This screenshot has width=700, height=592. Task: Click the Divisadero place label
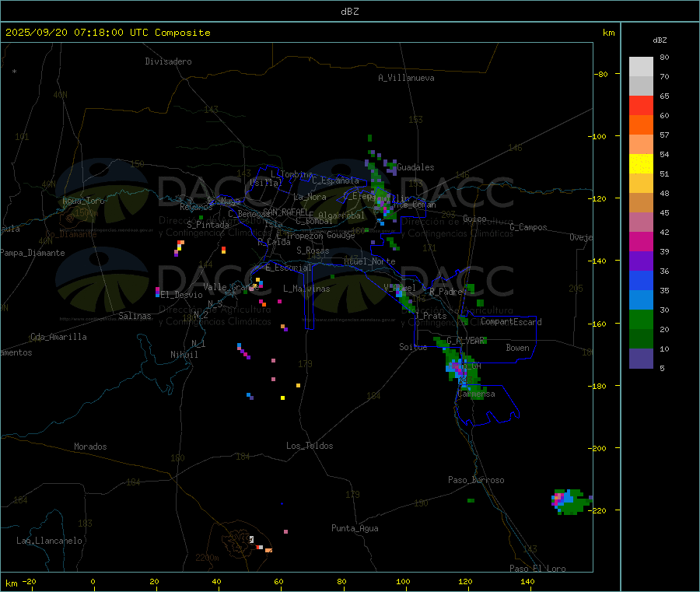pyautogui.click(x=168, y=61)
